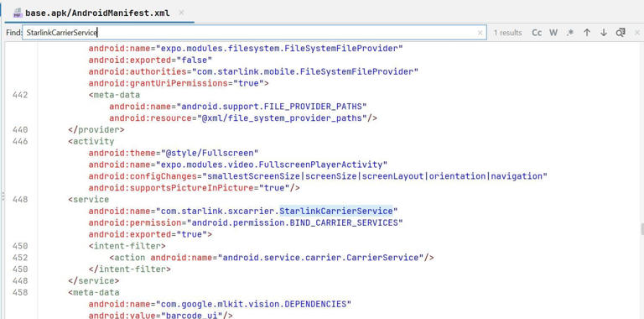Click the closing </service> tag
644x319 pixels.
pos(94,280)
